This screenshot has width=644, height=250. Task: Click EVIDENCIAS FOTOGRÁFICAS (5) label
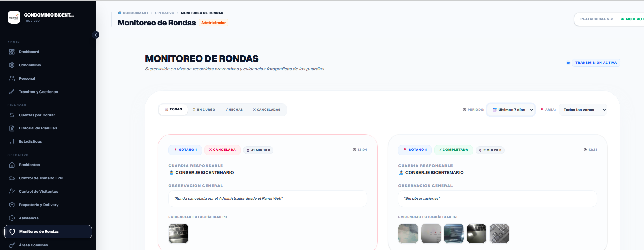(428, 217)
